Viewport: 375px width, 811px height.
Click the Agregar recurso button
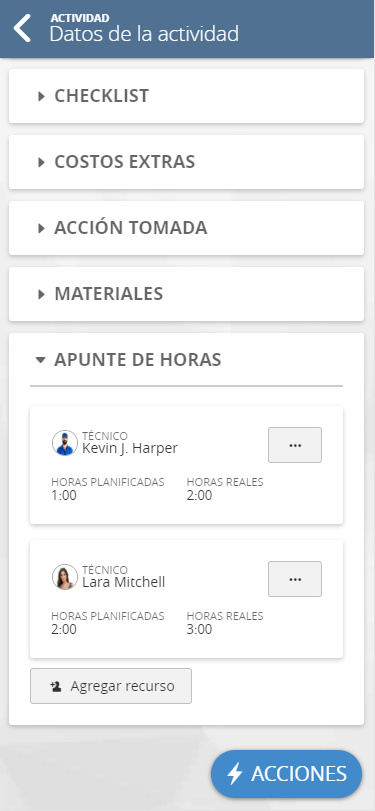click(x=111, y=686)
